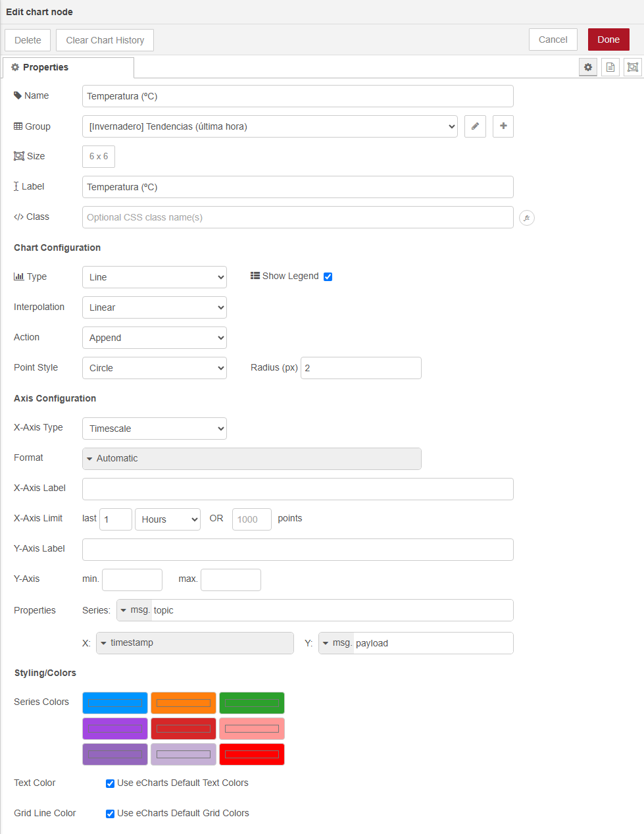This screenshot has width=644, height=834.
Task: Toggle Use eCharts Default Grid Colors
Action: (110, 814)
